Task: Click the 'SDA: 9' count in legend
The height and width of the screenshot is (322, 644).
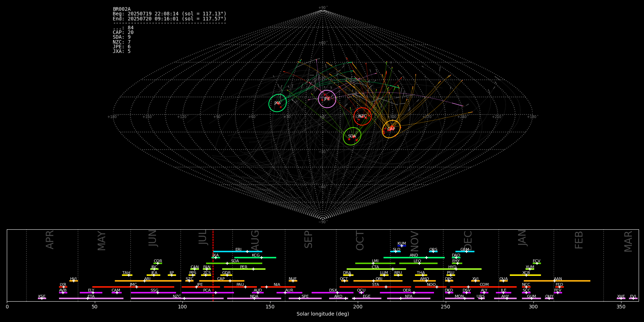Action: pos(122,37)
